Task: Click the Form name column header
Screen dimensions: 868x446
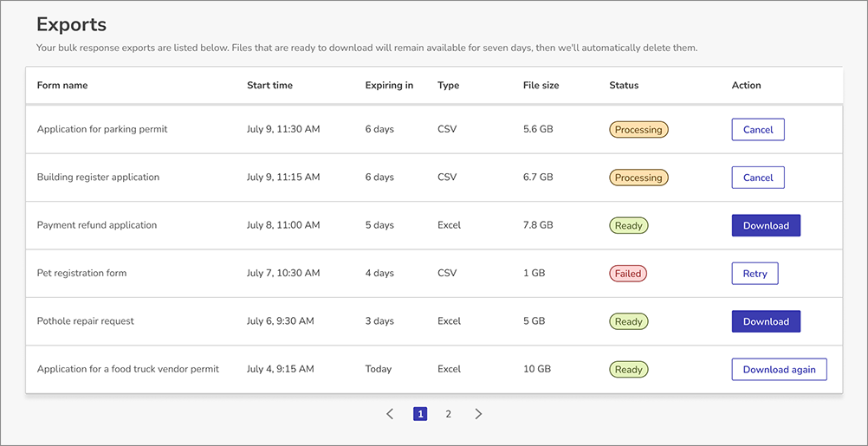Action: 62,86
